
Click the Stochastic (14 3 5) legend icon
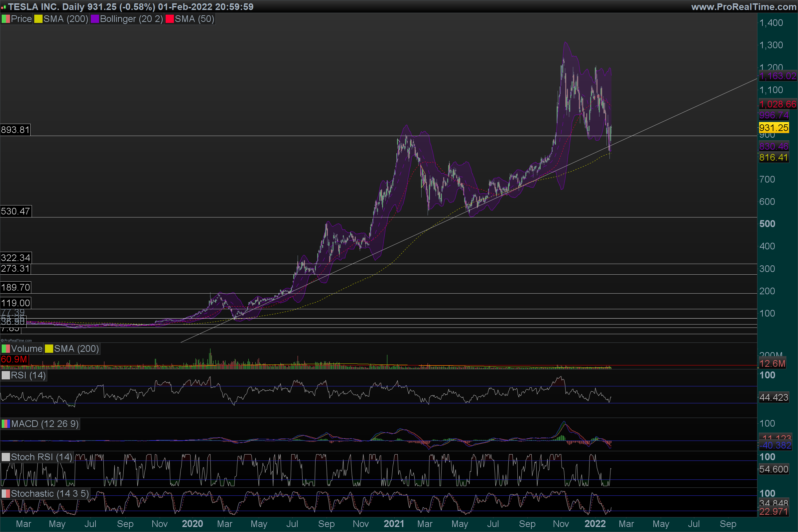[x=5, y=494]
